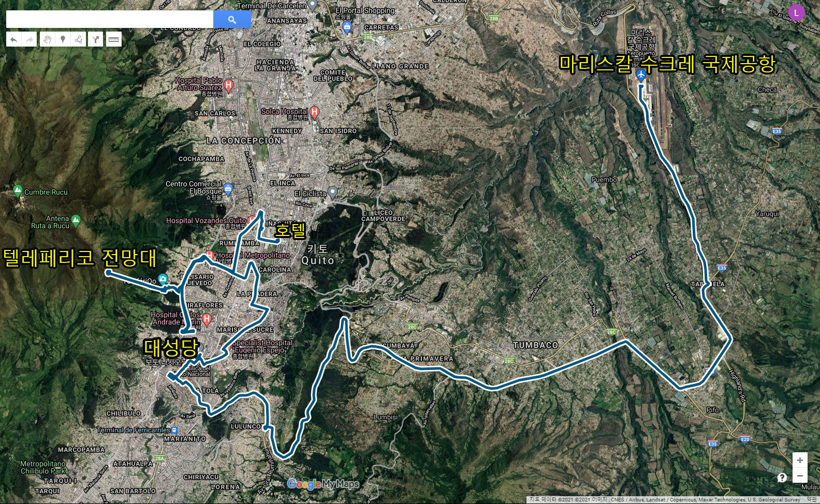Activate the ruler measure tool
Image resolution: width=820 pixels, height=504 pixels.
tap(114, 39)
